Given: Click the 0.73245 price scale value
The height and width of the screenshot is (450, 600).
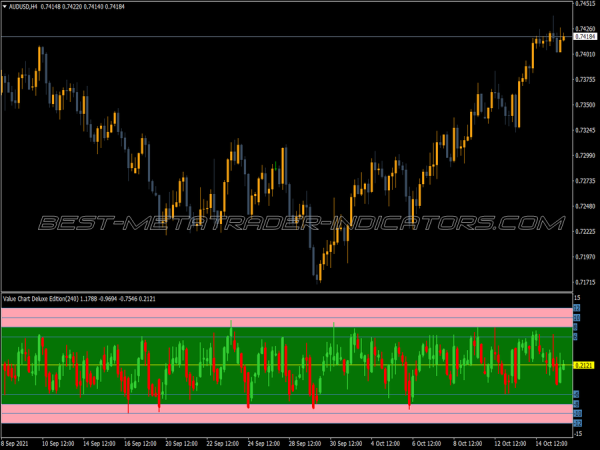Looking at the screenshot, I should (585, 130).
